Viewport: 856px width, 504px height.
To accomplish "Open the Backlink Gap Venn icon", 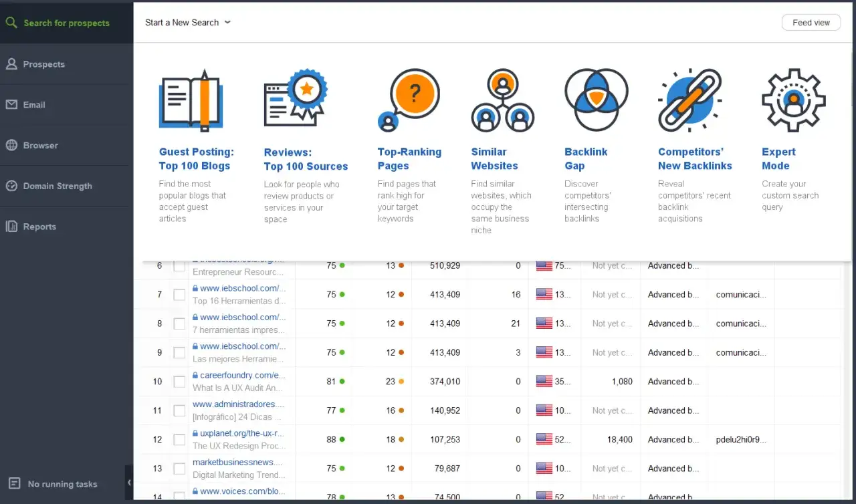I will point(596,100).
